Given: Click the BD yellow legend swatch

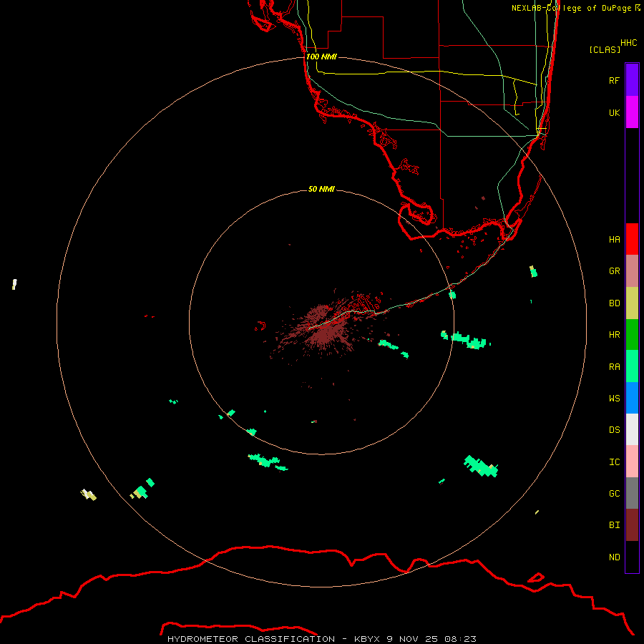Looking at the screenshot, I should (632, 303).
